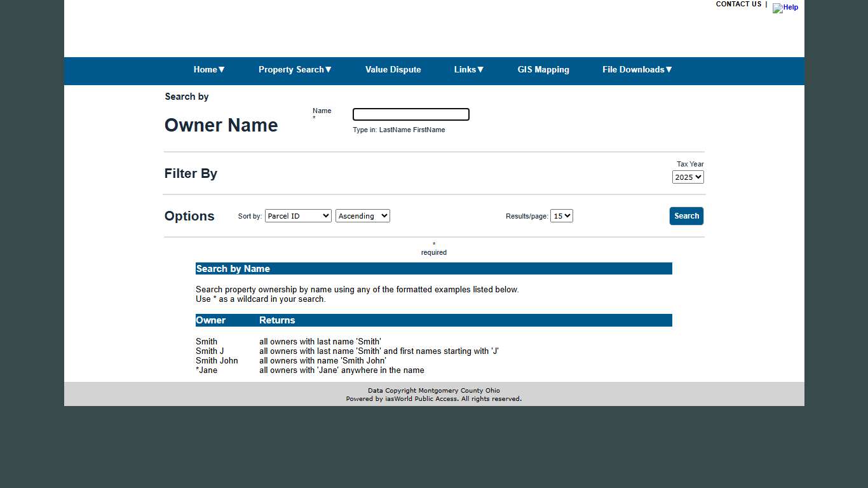Screen dimensions: 868x488
Task: Open the Ascending sort order dropdown
Action: [362, 215]
